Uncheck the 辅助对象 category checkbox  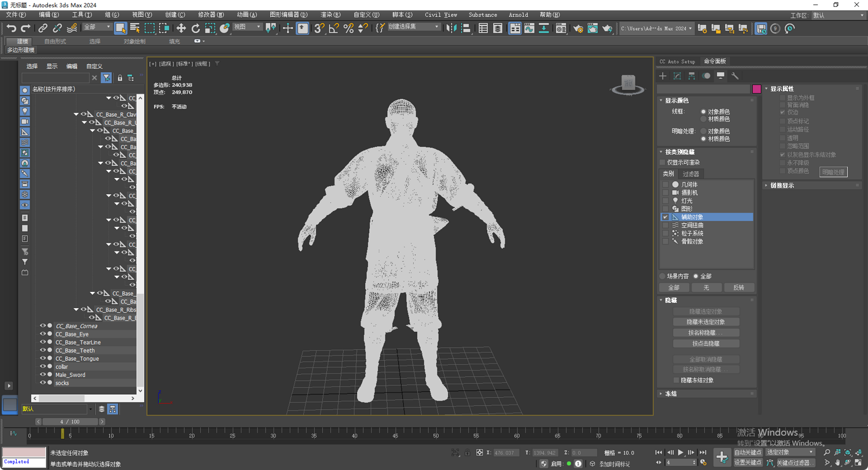point(665,217)
